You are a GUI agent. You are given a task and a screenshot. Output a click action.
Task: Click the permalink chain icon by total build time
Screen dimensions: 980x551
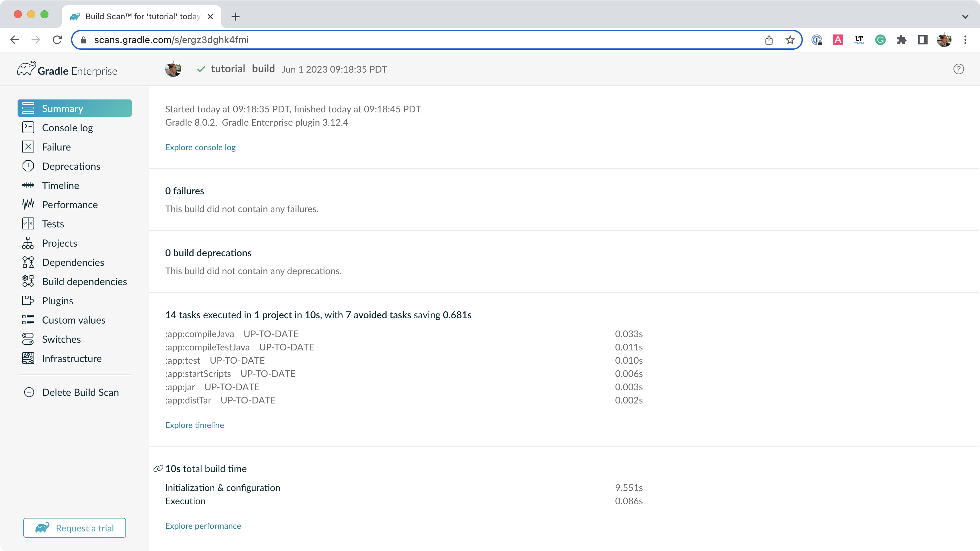(x=158, y=468)
